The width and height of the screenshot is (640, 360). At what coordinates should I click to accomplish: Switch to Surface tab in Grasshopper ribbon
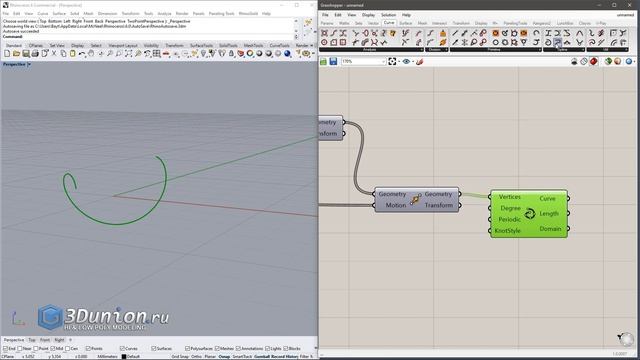[405, 23]
